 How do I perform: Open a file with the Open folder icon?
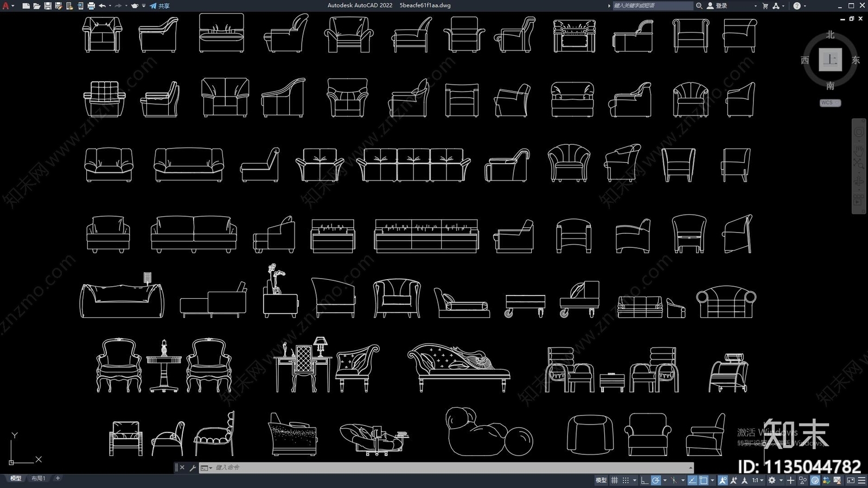36,6
